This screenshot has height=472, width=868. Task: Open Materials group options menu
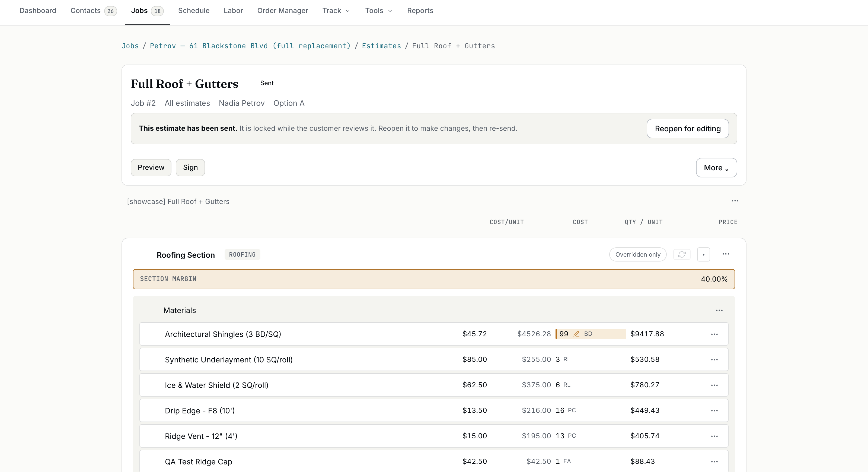coord(719,310)
